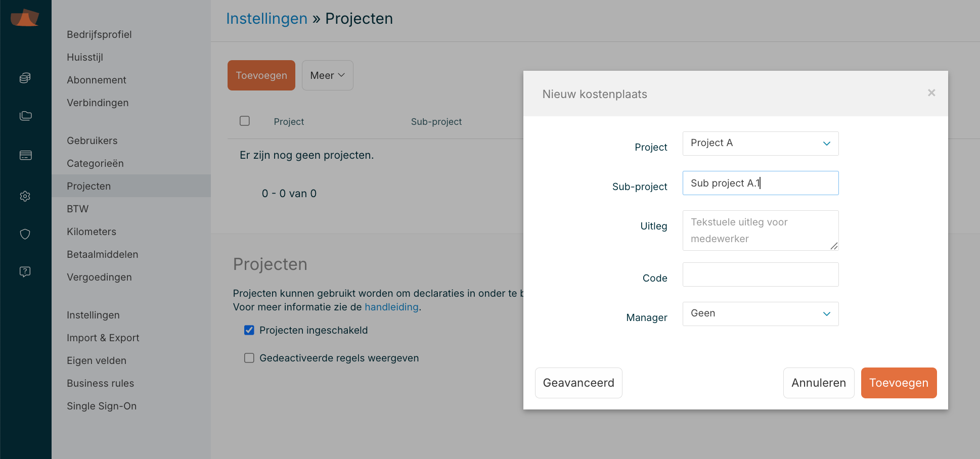Image resolution: width=980 pixels, height=459 pixels.
Task: Click Annuleren to cancel the dialog
Action: coord(818,383)
